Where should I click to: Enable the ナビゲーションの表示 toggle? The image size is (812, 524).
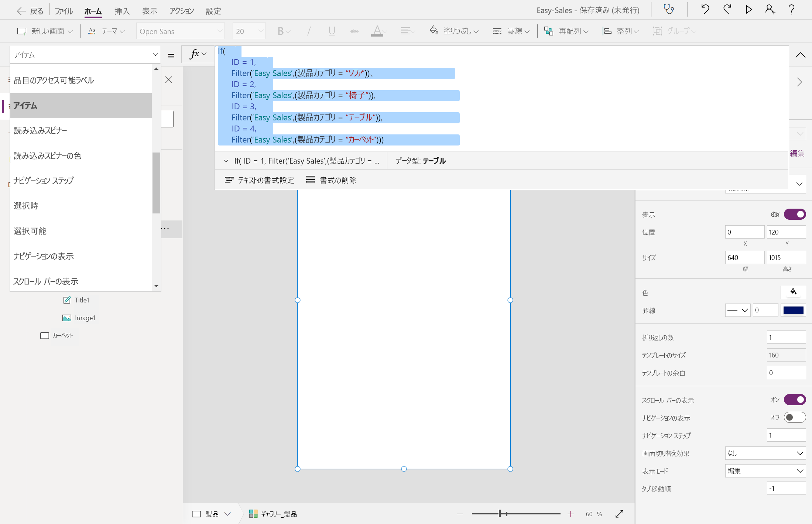click(795, 417)
